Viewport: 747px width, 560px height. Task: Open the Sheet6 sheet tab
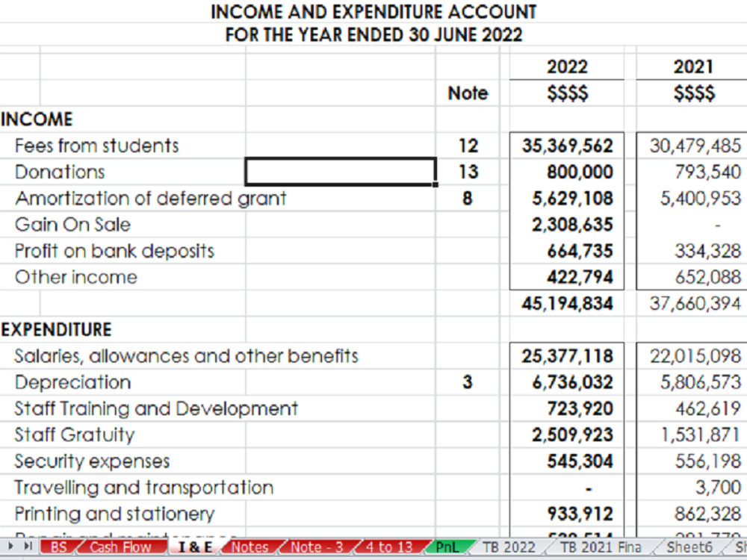(x=689, y=547)
